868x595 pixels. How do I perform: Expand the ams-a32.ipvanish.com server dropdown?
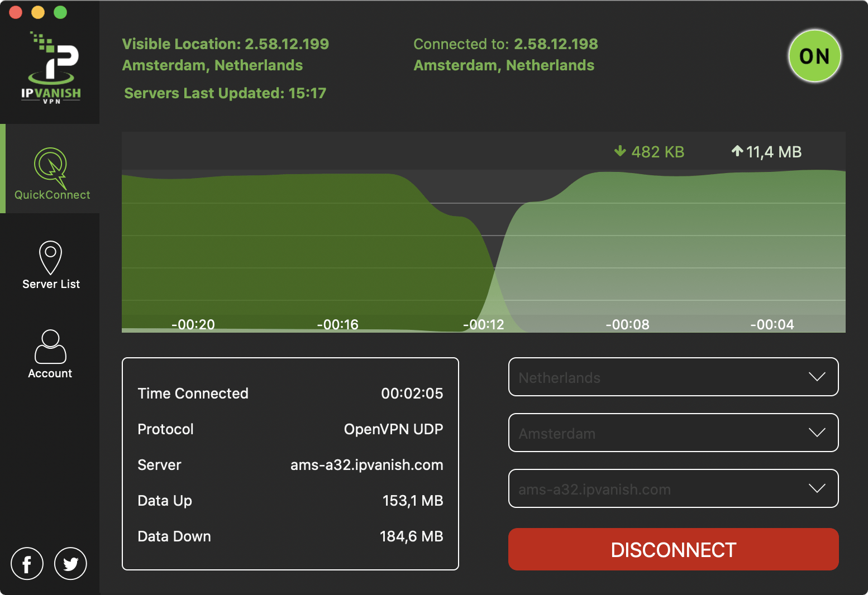pyautogui.click(x=673, y=488)
